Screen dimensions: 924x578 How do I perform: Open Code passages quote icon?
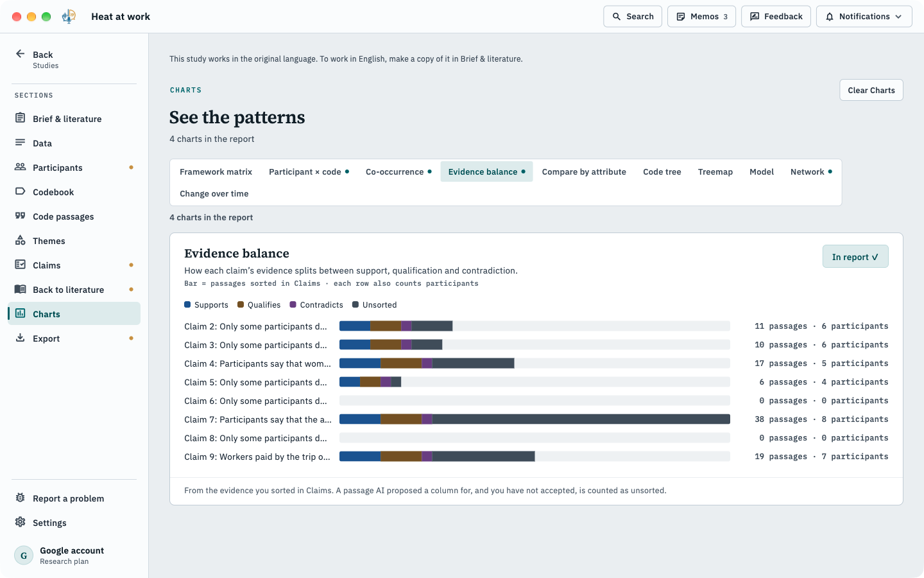tap(20, 216)
